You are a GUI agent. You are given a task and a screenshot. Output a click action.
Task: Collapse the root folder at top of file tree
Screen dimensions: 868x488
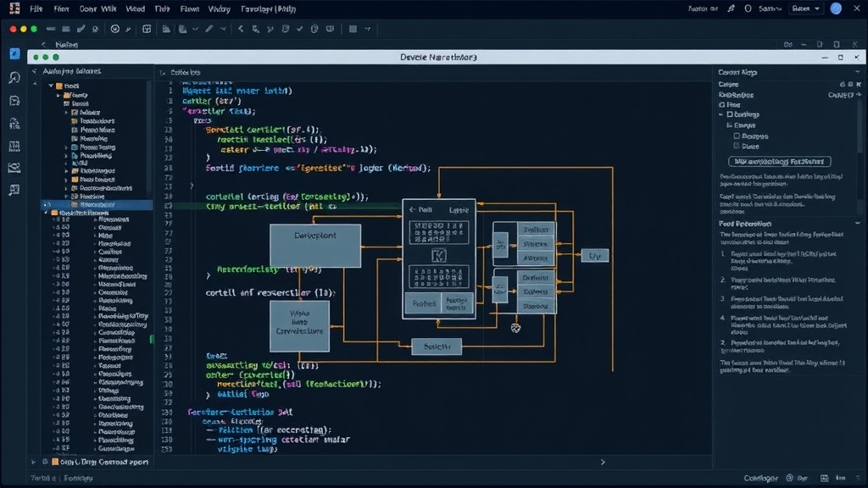[x=51, y=86]
